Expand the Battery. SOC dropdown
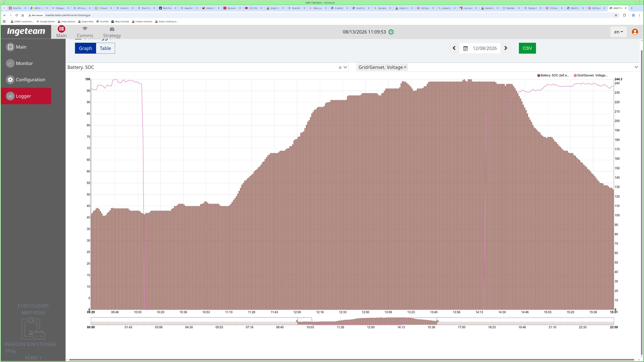Screen dimensions: 644x362 click(x=345, y=67)
